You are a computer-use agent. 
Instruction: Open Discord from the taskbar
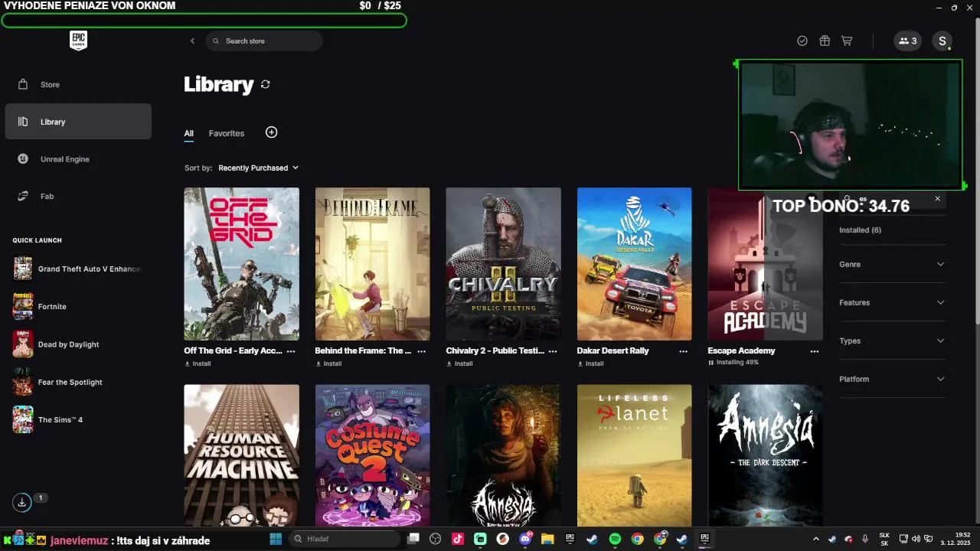[x=526, y=539]
